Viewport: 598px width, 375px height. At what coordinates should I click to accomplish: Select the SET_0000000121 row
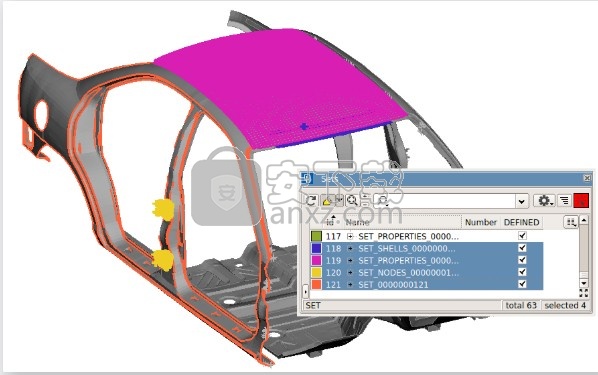427,284
